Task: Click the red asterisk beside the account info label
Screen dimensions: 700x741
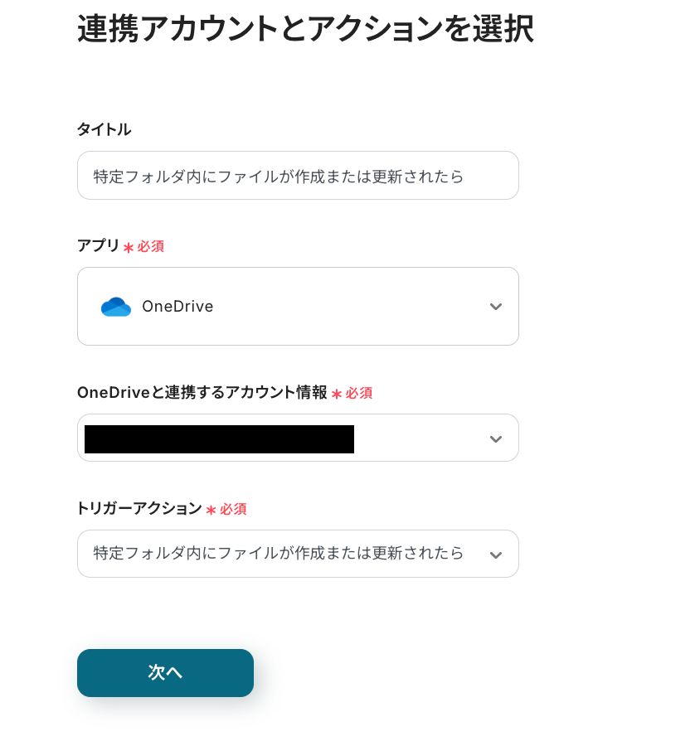Action: pyautogui.click(x=337, y=394)
